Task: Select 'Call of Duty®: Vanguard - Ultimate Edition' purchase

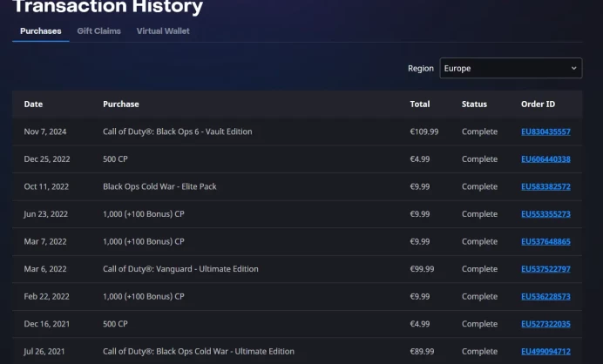Action: (x=180, y=269)
